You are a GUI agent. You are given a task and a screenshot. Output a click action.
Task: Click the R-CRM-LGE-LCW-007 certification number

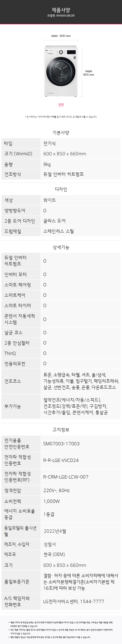[x=66, y=477]
